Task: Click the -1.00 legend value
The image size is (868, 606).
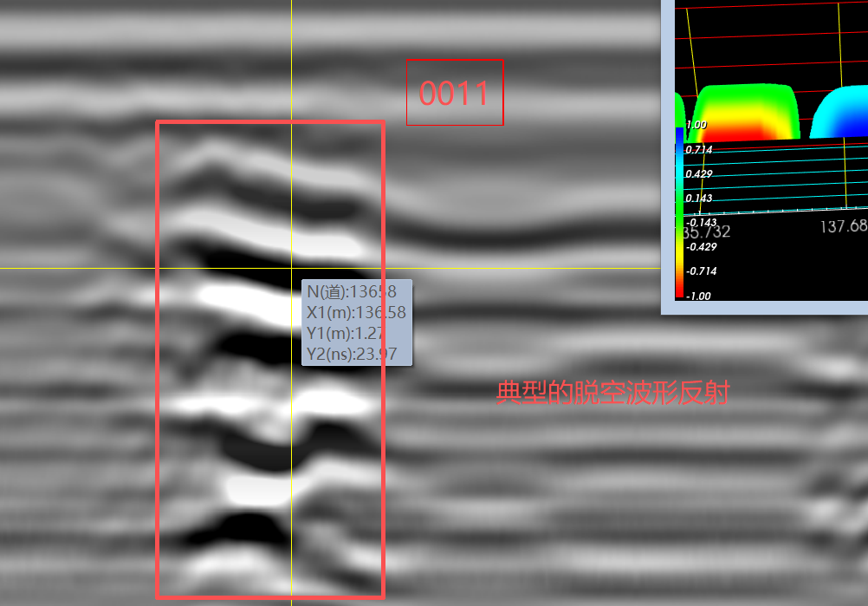Action: 698,296
